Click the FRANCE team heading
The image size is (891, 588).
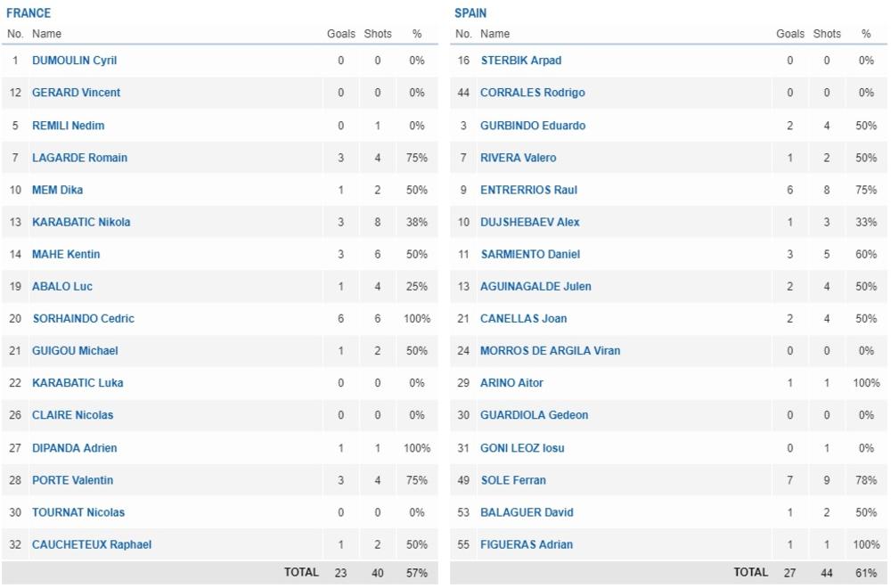[29, 13]
